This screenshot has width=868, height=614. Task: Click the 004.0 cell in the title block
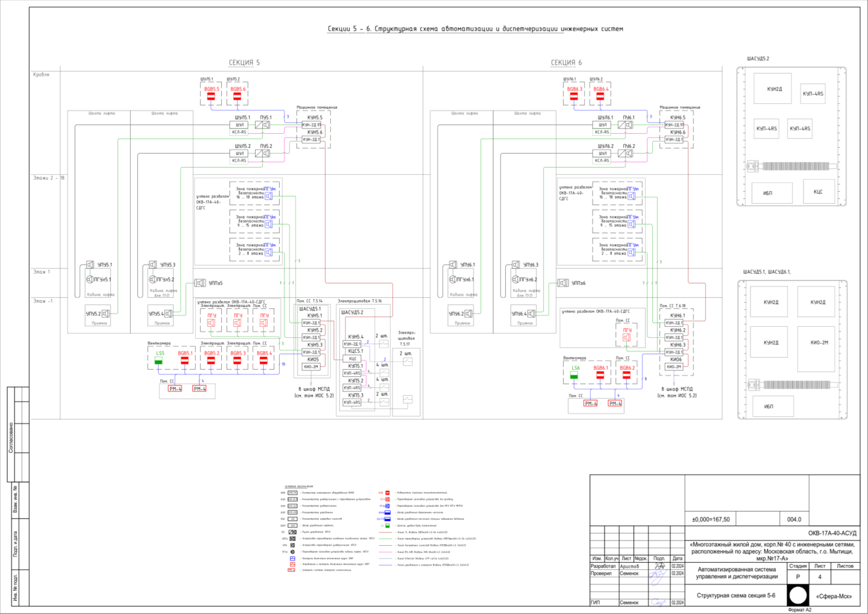point(794,519)
